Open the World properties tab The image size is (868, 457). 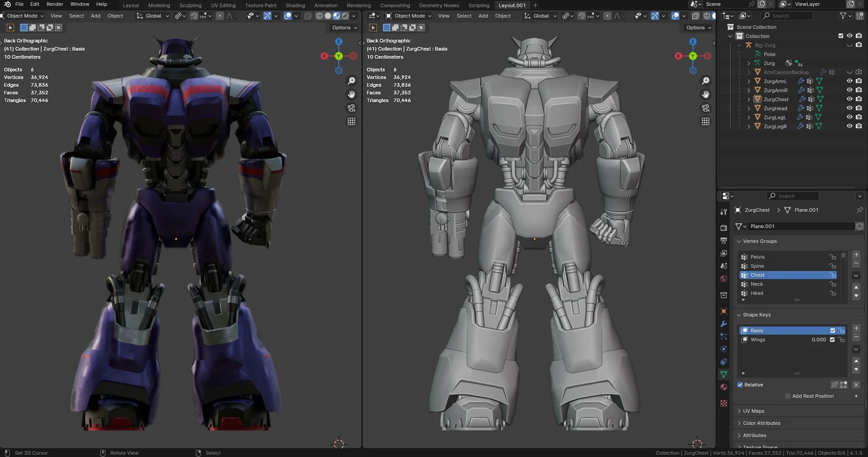tap(724, 279)
